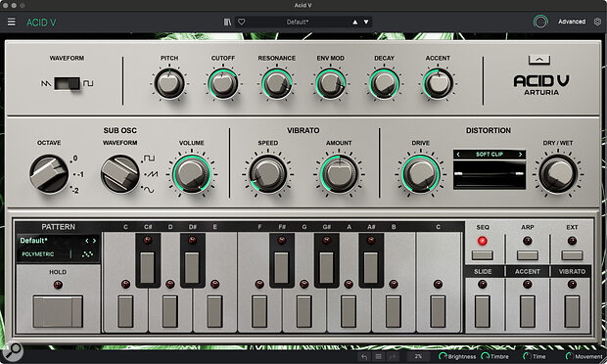This screenshot has height=364, width=607.
Task: Switch to SEQ mode button
Action: pyautogui.click(x=483, y=255)
